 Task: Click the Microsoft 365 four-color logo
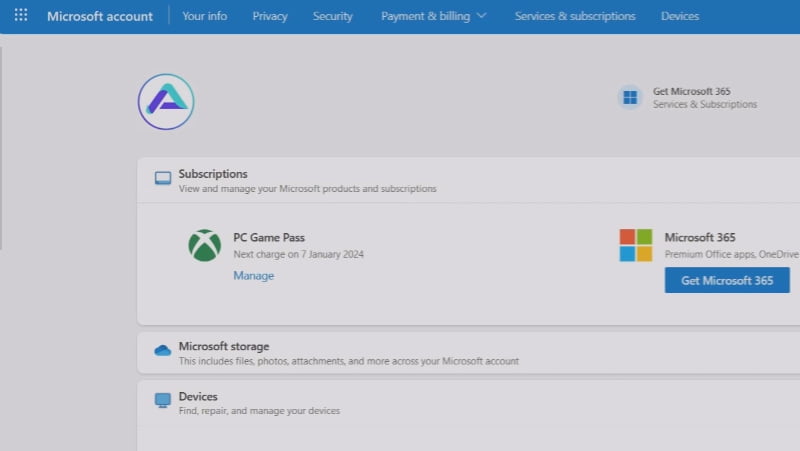(636, 245)
